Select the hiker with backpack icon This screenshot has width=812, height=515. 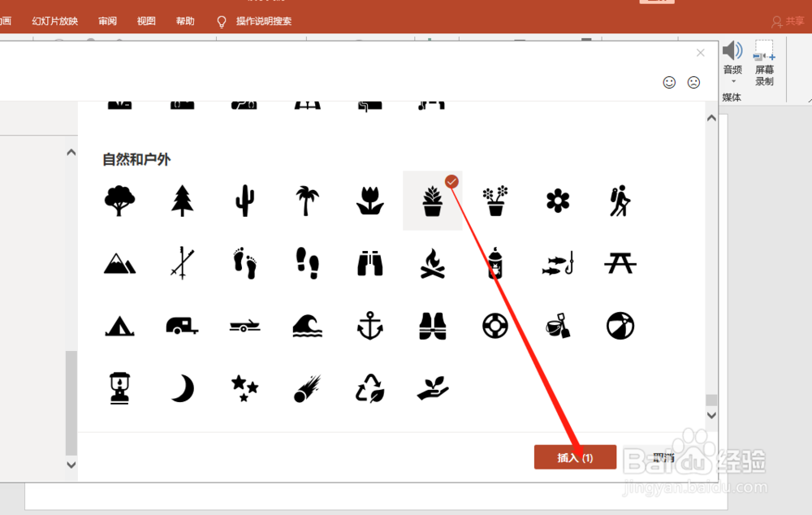pos(620,201)
